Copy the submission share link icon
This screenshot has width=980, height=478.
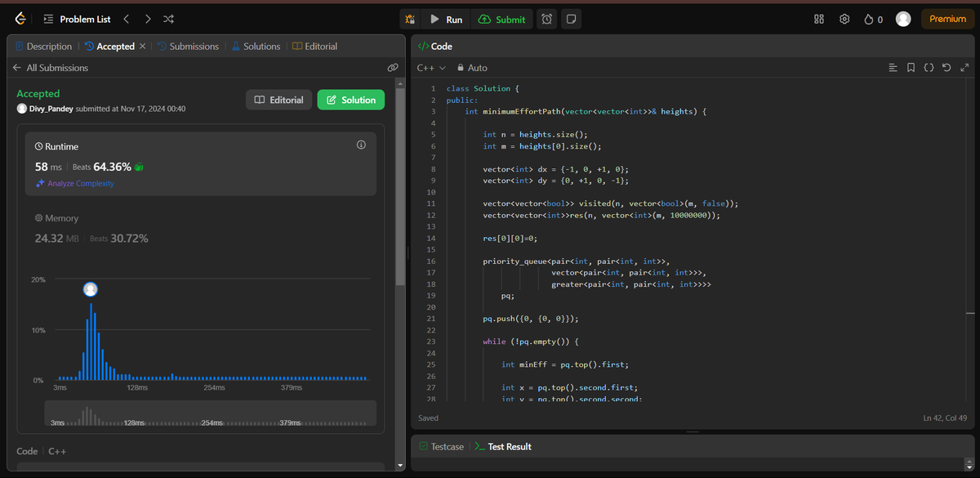pos(393,68)
